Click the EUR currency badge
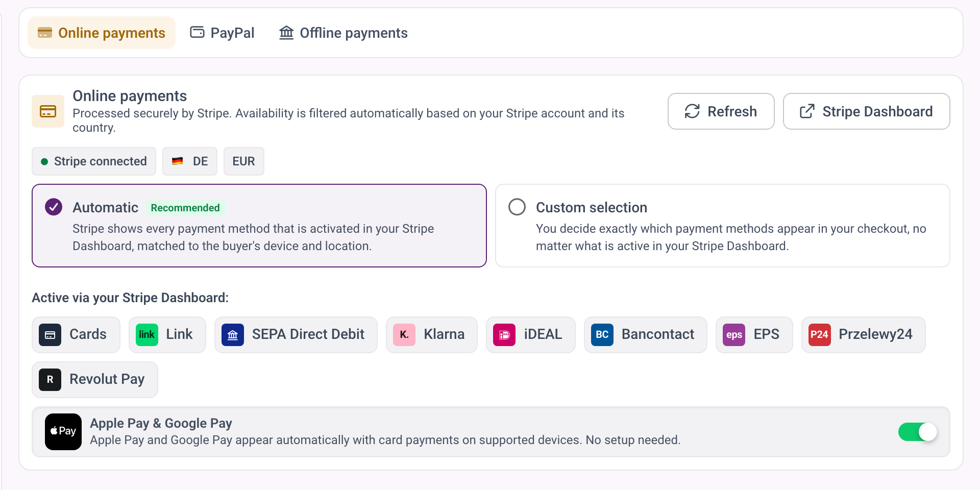Image resolution: width=980 pixels, height=490 pixels. click(x=244, y=161)
